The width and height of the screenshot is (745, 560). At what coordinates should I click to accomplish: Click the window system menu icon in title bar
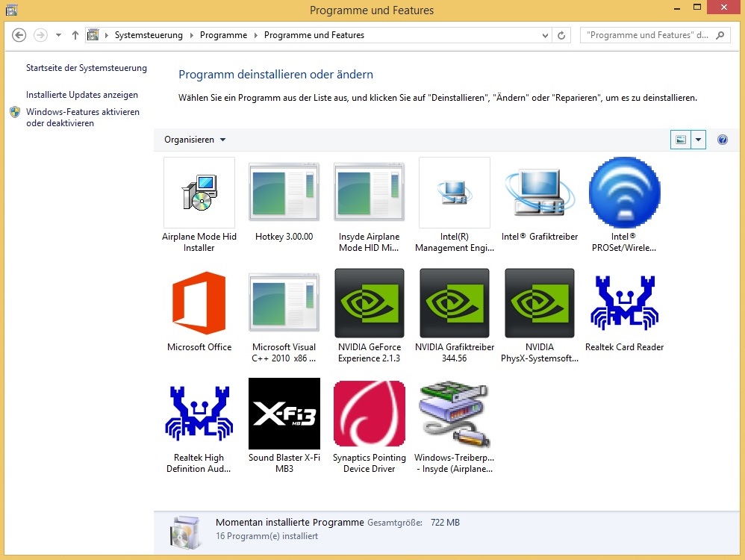tap(11, 10)
